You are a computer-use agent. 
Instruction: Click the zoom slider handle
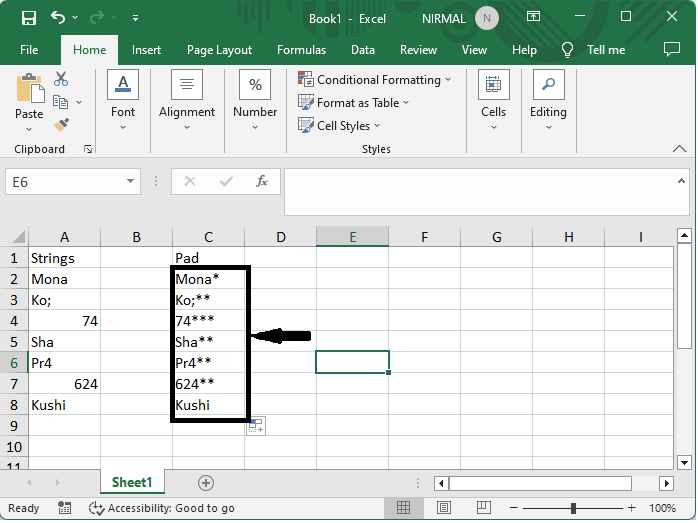(574, 509)
